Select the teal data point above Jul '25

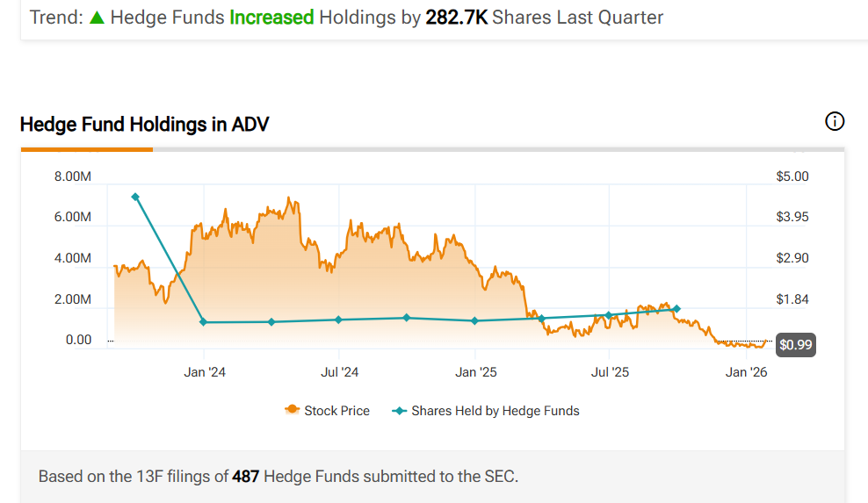[x=609, y=314]
